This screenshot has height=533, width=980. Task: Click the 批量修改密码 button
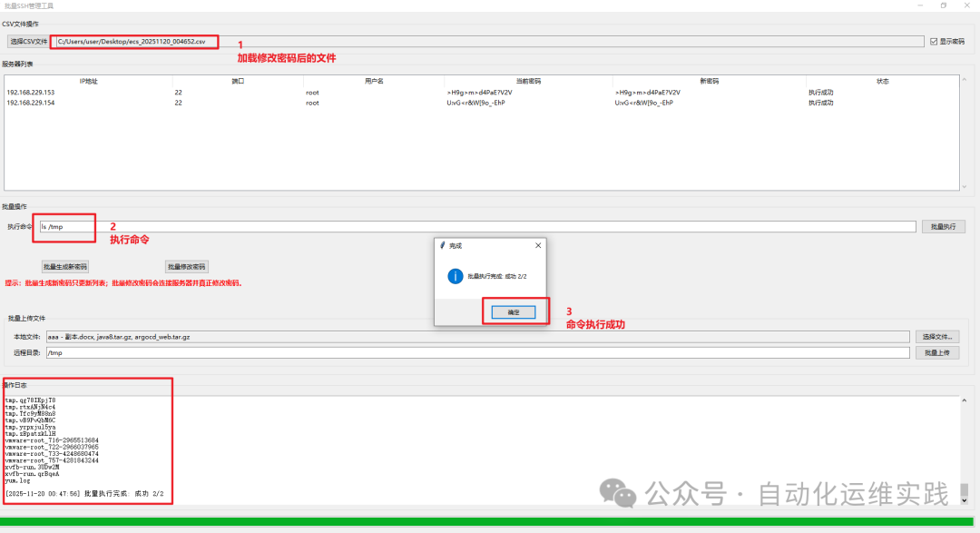point(186,267)
